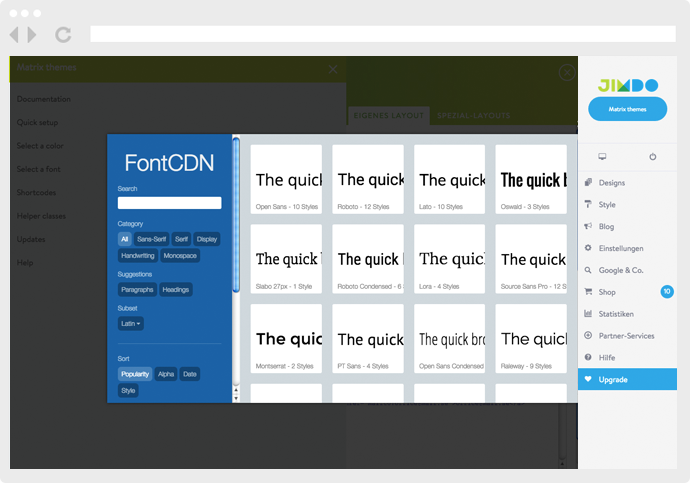The height and width of the screenshot is (483, 690).
Task: Open Help item in Matrix themes menu
Action: pos(25,263)
